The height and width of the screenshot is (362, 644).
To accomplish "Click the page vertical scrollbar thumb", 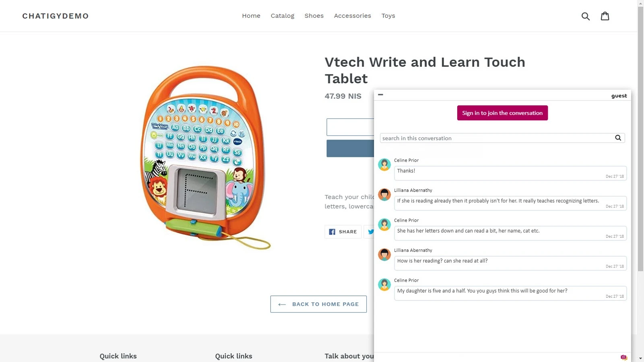I will [x=640, y=139].
